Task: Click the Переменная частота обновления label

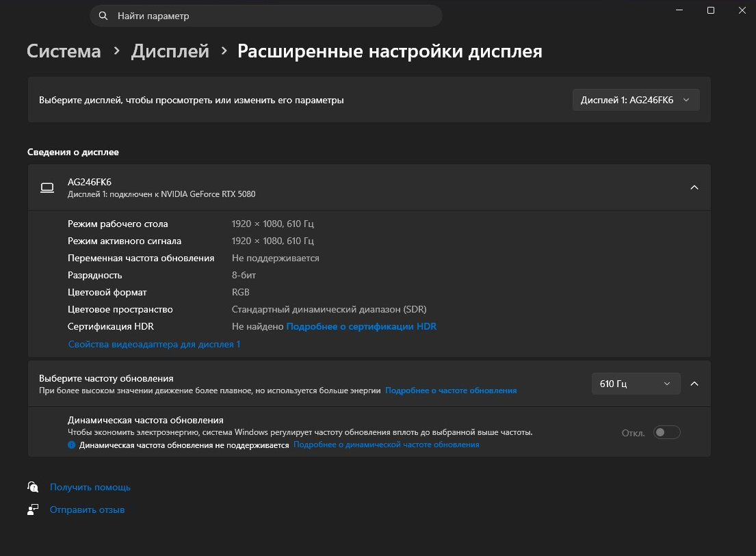Action: [x=141, y=259]
